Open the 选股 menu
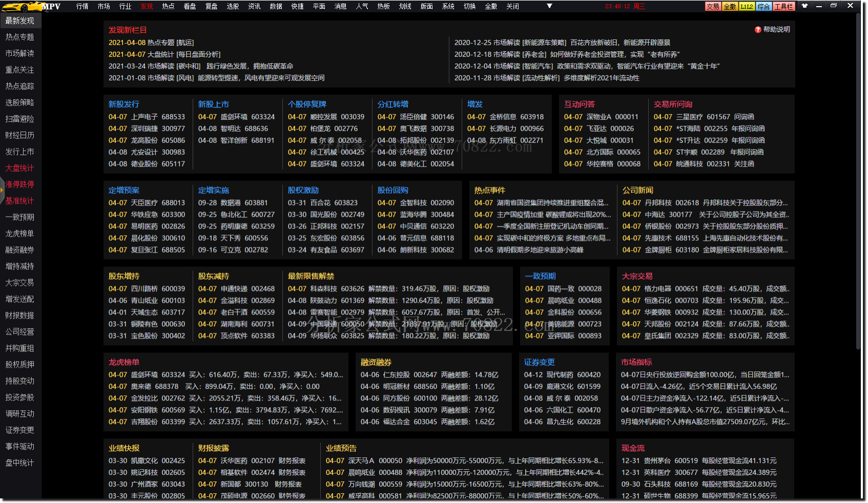 (x=233, y=6)
